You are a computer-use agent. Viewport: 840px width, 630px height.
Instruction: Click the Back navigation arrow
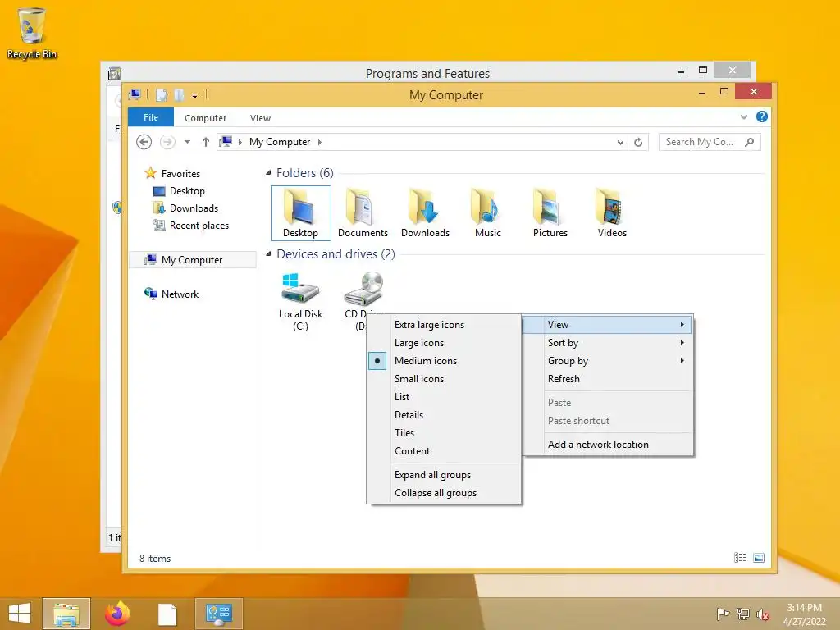[x=144, y=142]
